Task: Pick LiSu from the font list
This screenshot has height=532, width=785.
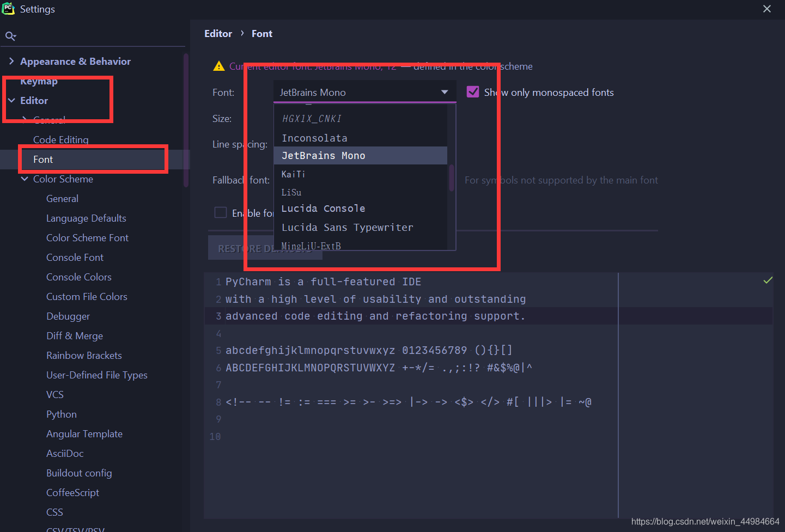Action: (360, 192)
